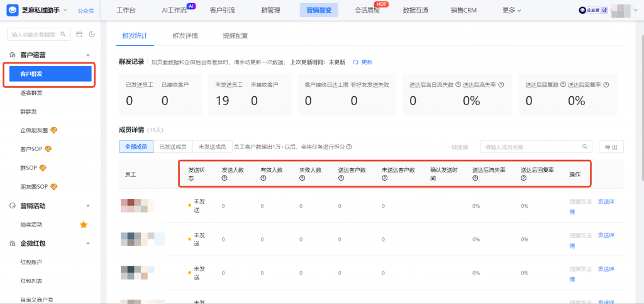This screenshot has height=304, width=644.
Task: Expand the 更多 dropdown menu
Action: point(512,11)
